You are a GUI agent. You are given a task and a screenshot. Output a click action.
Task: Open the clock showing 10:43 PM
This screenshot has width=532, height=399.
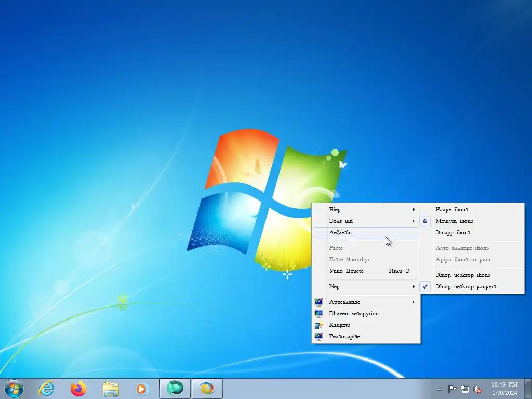(x=504, y=389)
